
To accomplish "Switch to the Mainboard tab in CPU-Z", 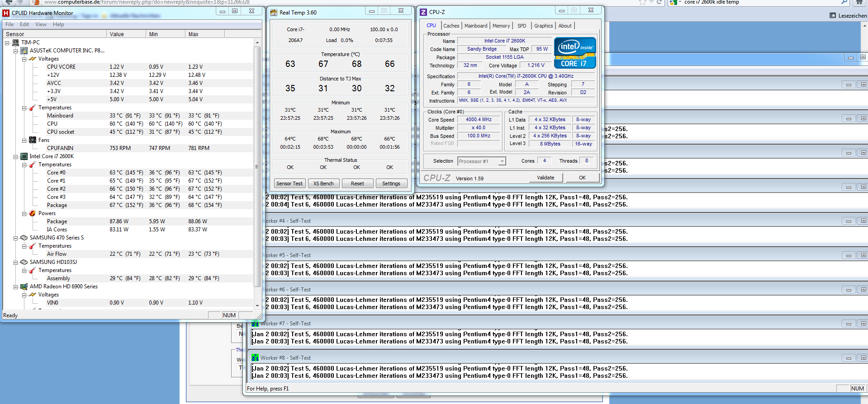I will pos(476,26).
